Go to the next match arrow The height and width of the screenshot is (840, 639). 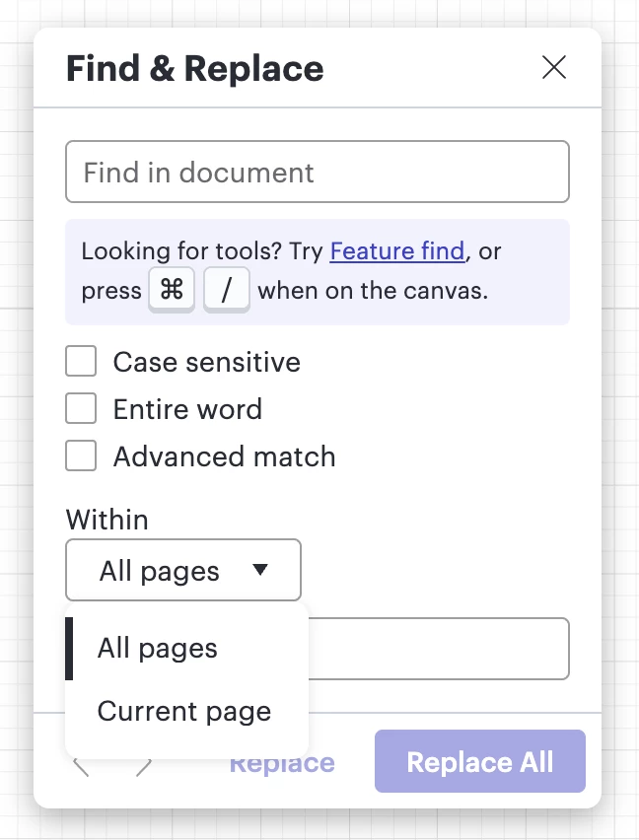[144, 766]
